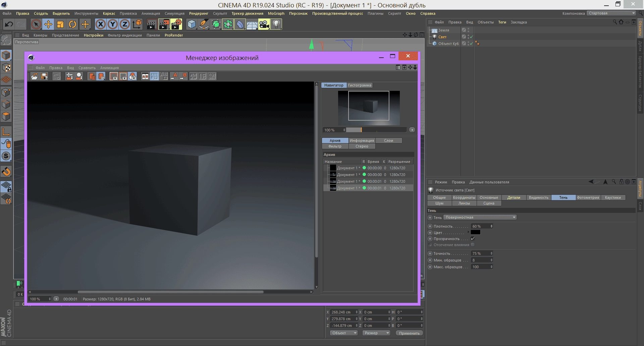Click the blue Bend deformer icon
Screen dimensions: 644x346
(240, 24)
